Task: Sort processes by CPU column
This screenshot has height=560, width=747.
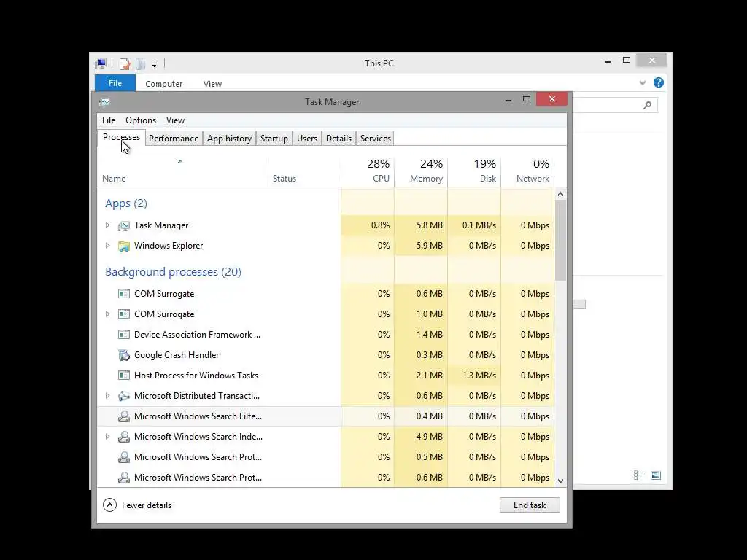Action: coord(368,172)
